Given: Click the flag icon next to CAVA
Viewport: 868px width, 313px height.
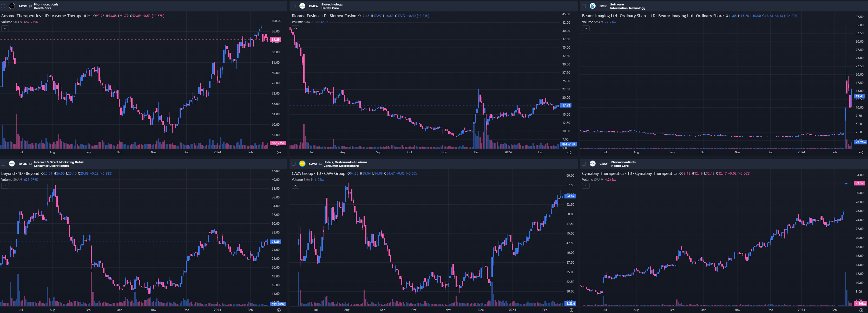Looking at the screenshot, I should click(320, 164).
